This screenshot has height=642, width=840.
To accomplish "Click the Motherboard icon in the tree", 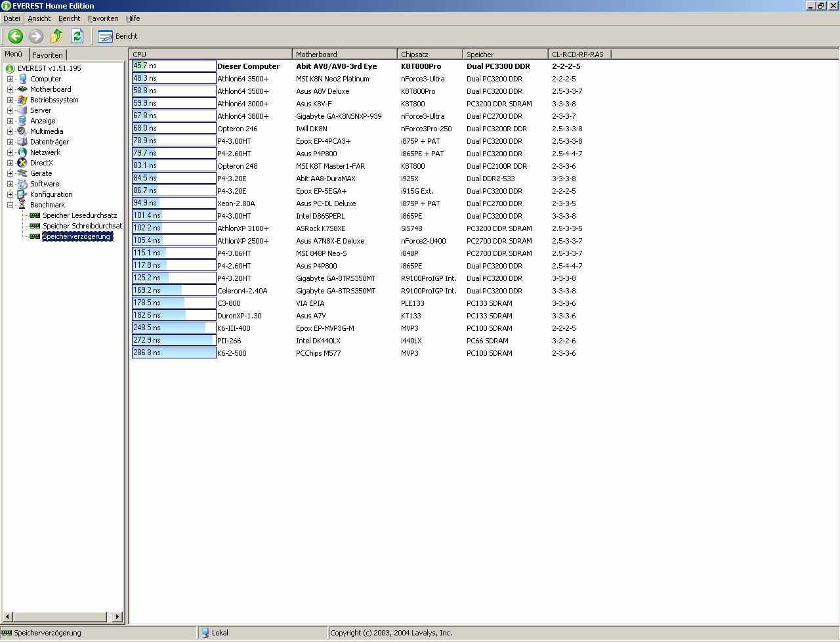I will tap(22, 89).
